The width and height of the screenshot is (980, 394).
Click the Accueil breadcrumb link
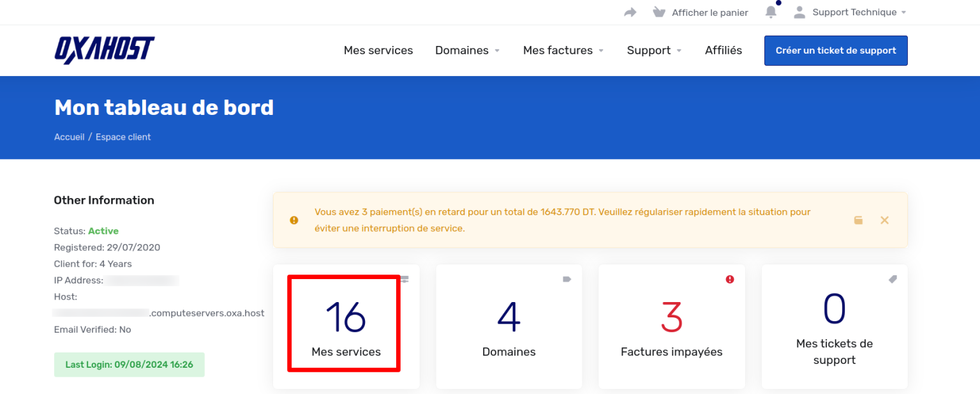point(69,137)
